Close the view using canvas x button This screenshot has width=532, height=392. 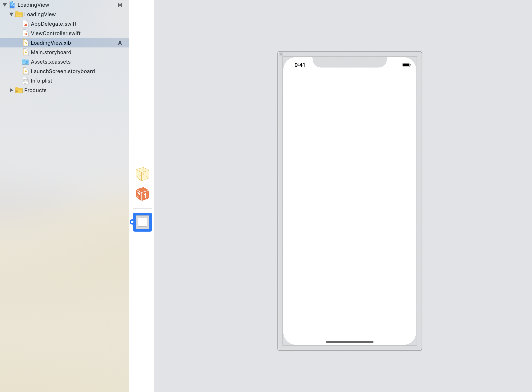[x=280, y=54]
